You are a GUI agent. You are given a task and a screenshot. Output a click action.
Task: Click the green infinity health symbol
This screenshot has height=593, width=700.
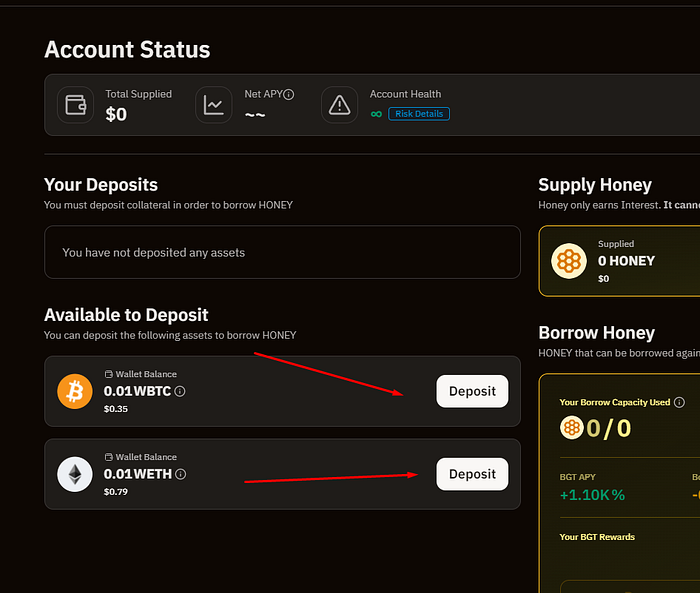(x=376, y=114)
